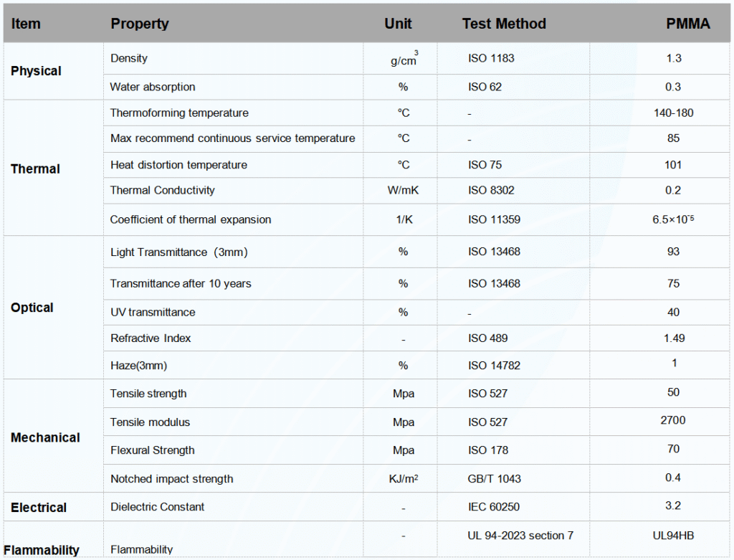Select the Unit column header

click(x=398, y=24)
